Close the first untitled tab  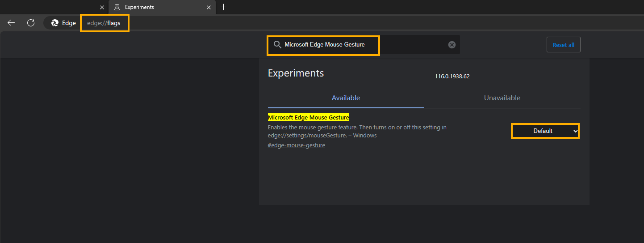coord(102,7)
